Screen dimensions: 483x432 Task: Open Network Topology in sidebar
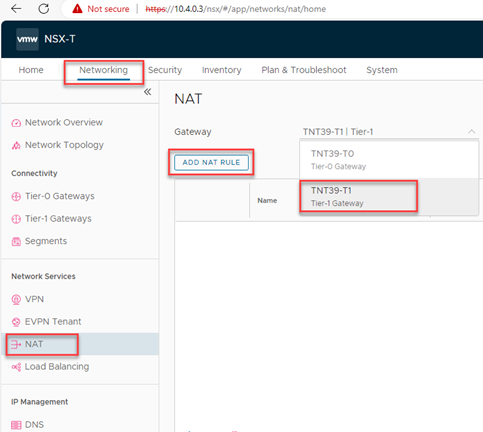click(x=64, y=145)
